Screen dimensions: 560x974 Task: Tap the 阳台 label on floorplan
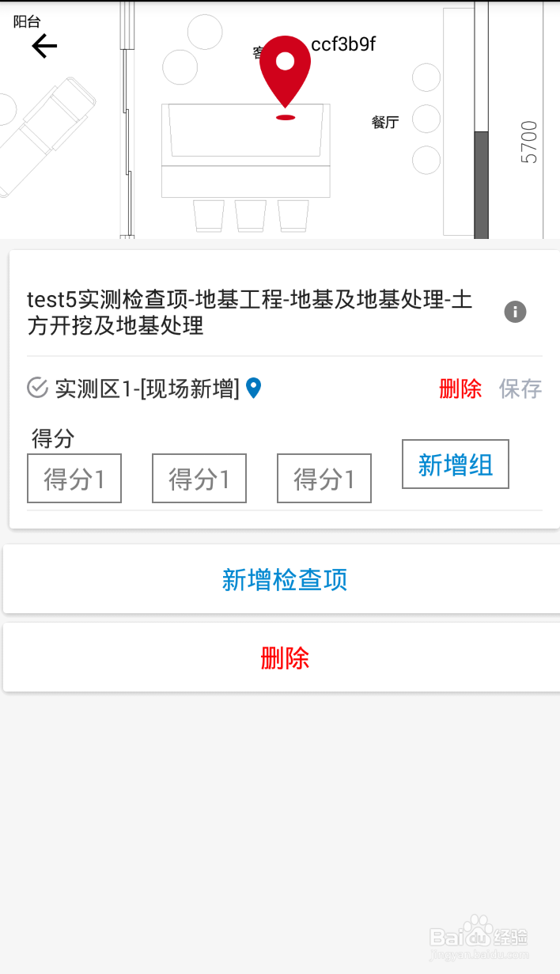click(x=27, y=22)
